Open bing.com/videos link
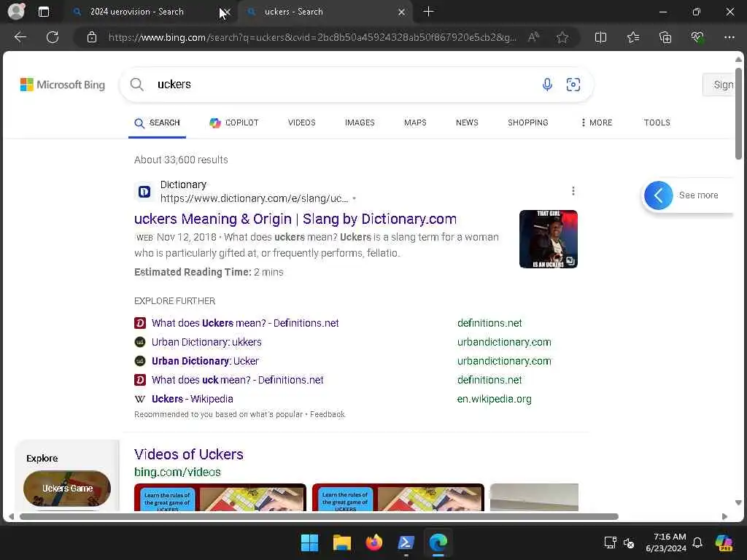 [177, 472]
